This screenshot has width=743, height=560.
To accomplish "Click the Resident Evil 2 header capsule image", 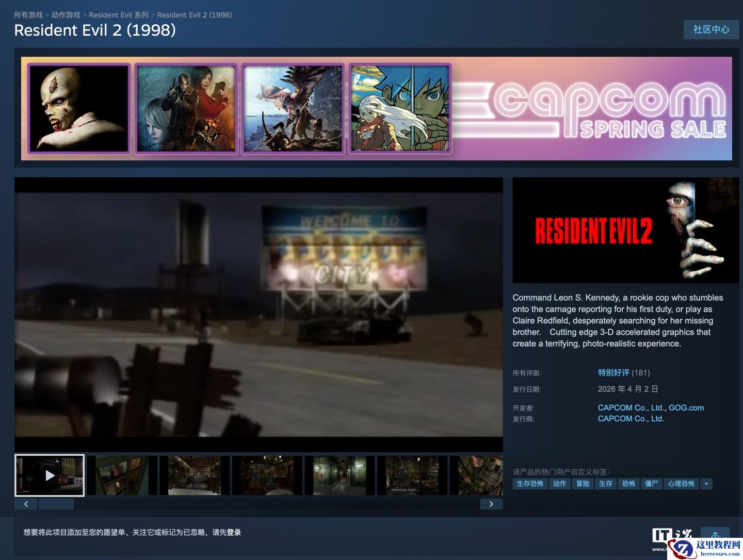I will coord(625,230).
